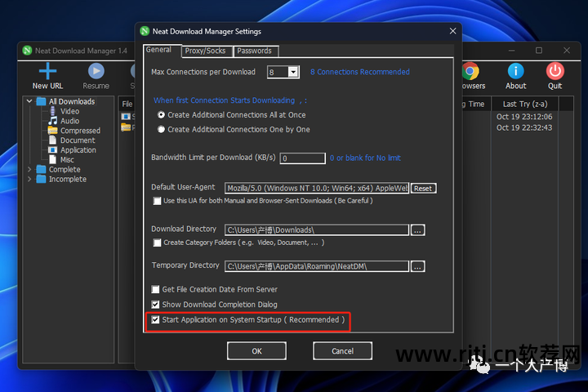
Task: Select the Misc file icon
Action: (x=53, y=160)
